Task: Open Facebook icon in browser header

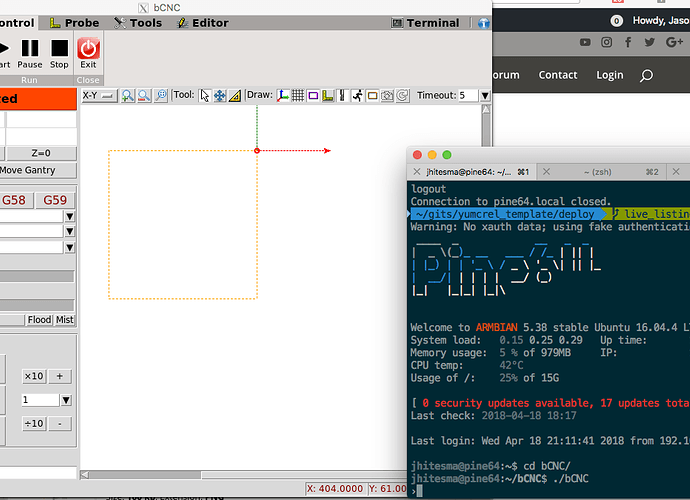Action: click(x=628, y=42)
